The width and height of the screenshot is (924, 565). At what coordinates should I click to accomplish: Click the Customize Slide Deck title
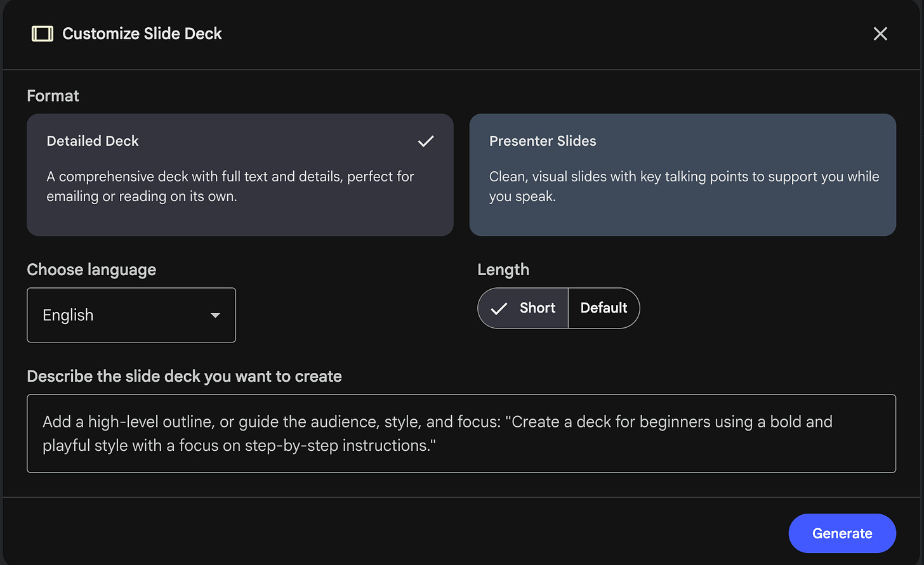142,34
